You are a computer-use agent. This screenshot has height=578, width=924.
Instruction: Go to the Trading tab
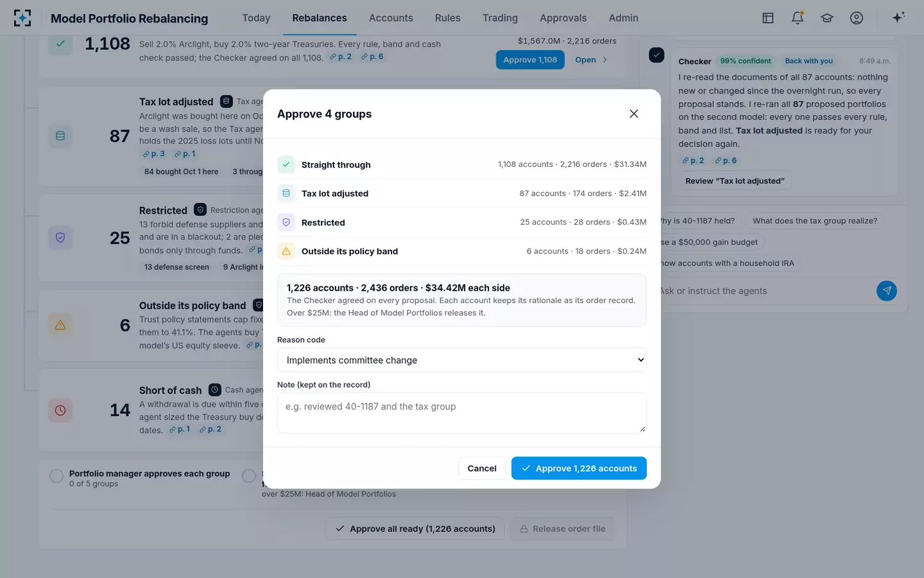(500, 18)
